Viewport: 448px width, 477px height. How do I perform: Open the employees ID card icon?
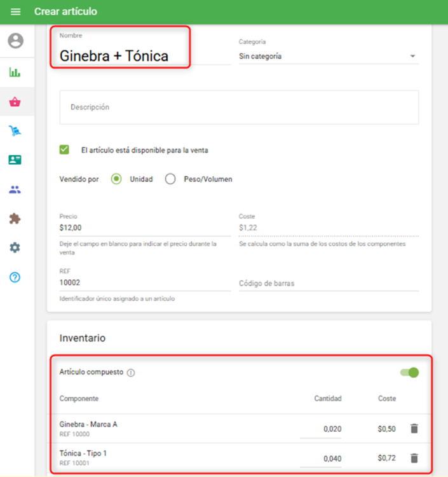tap(15, 160)
